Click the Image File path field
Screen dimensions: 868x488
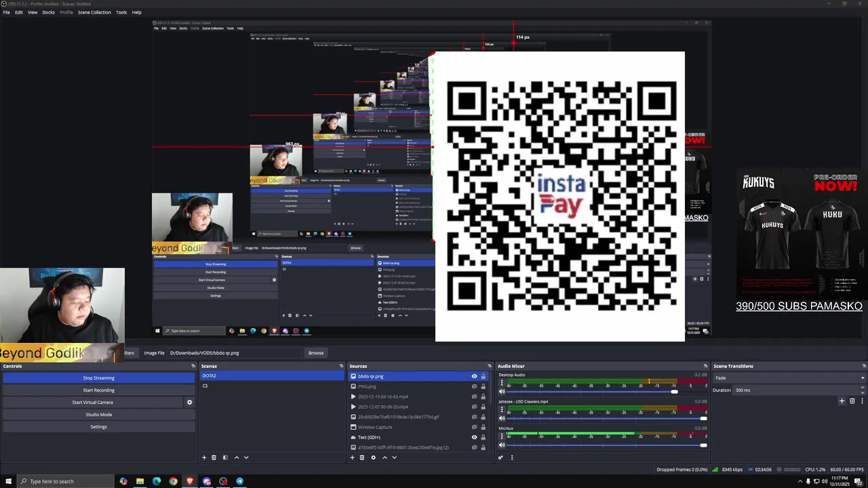tap(235, 353)
